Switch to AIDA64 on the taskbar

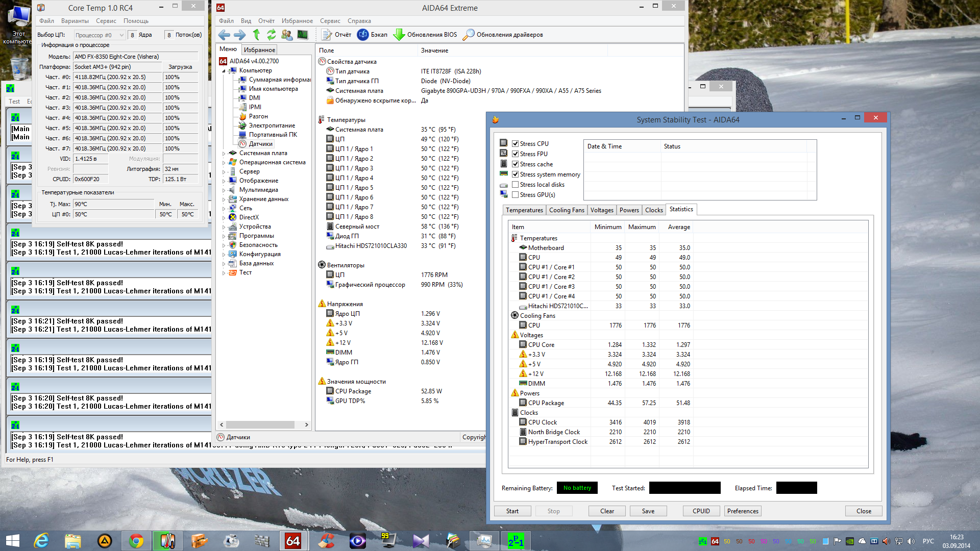[293, 541]
